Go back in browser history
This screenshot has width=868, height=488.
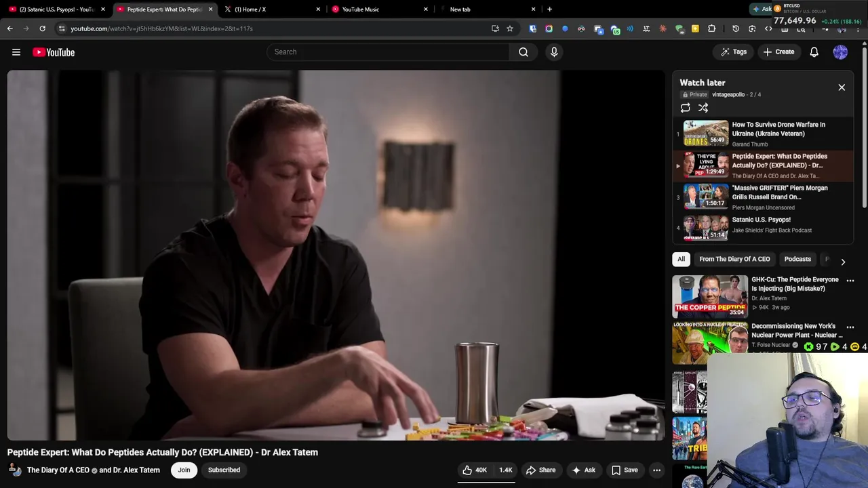click(9, 28)
